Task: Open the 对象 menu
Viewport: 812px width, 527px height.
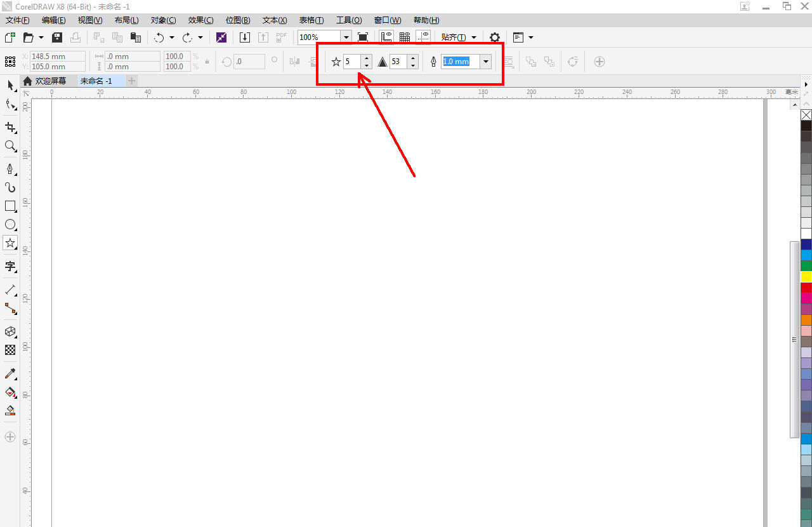Action: [164, 20]
